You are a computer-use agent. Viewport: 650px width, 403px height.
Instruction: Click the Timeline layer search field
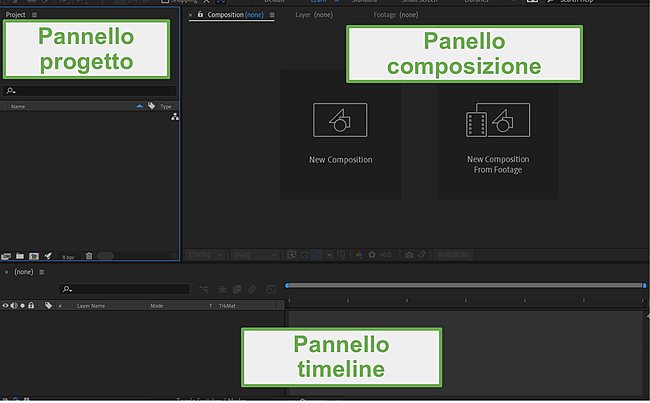click(x=124, y=289)
